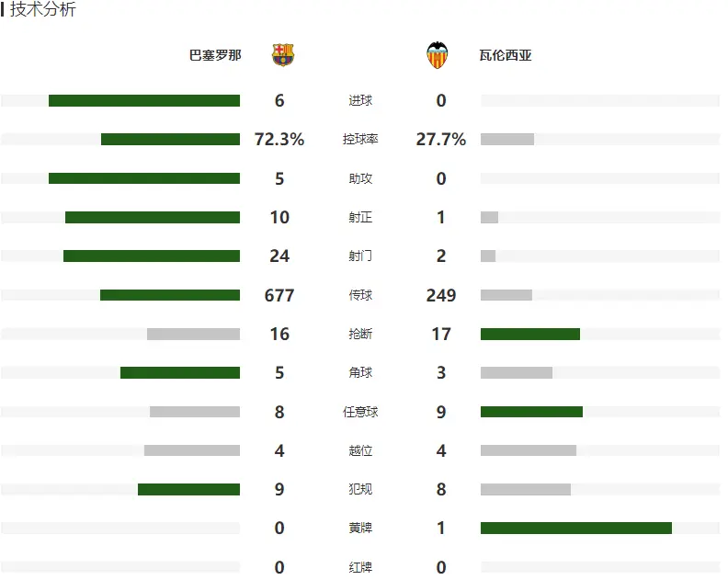Viewport: 728px width, 580px height.
Task: Click the 犯规 fouls stat label
Action: pos(360,490)
